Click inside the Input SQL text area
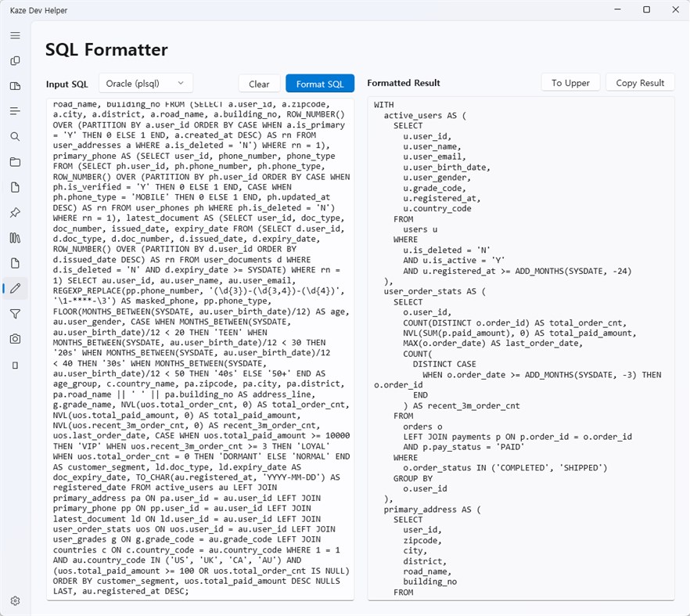Viewport: 690px width, 616px height. tap(200, 349)
